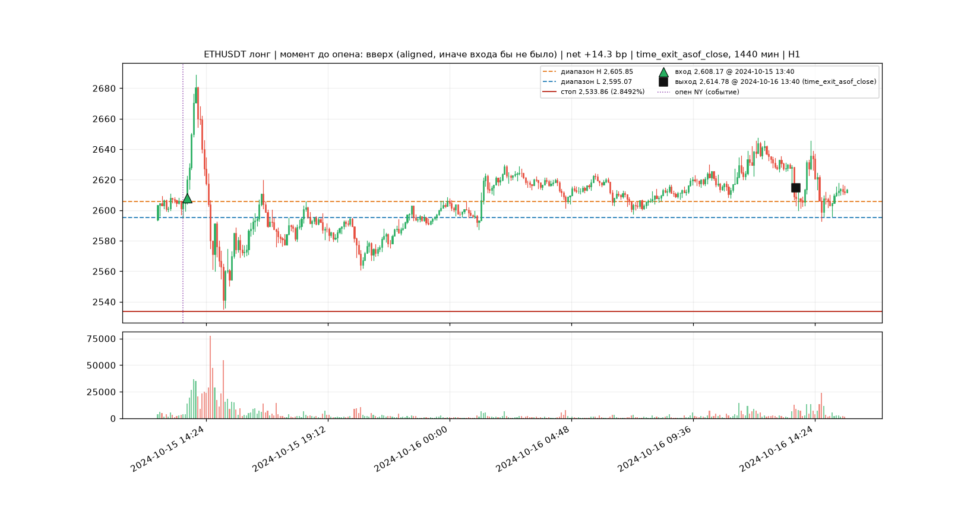This screenshot has height=523, width=980.
Task: Click the 2620 price axis label
Action: (104, 180)
